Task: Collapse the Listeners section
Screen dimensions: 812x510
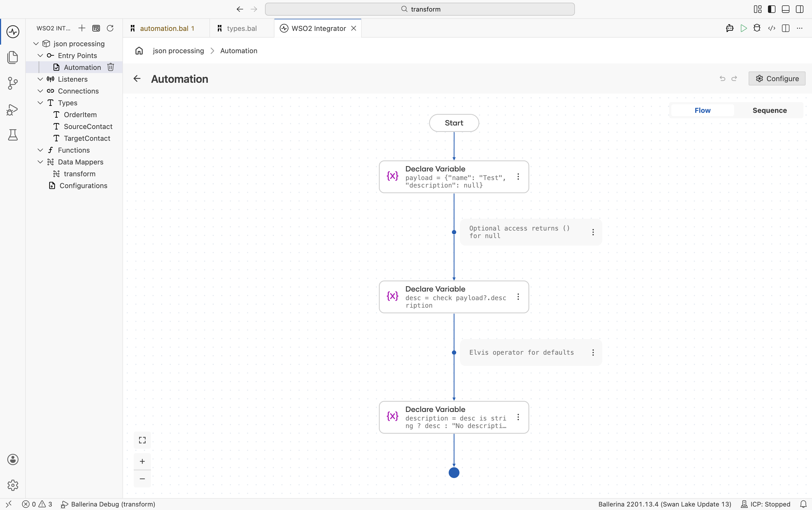Action: (x=41, y=79)
